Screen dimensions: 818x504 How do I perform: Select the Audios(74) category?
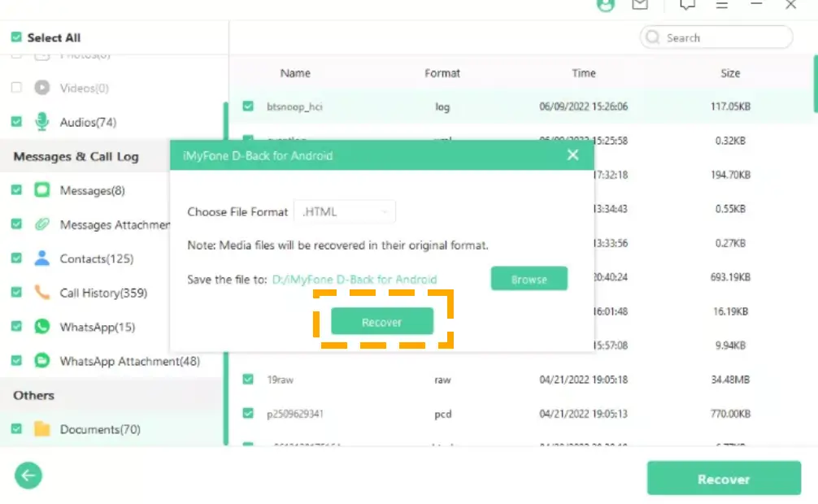coord(88,122)
